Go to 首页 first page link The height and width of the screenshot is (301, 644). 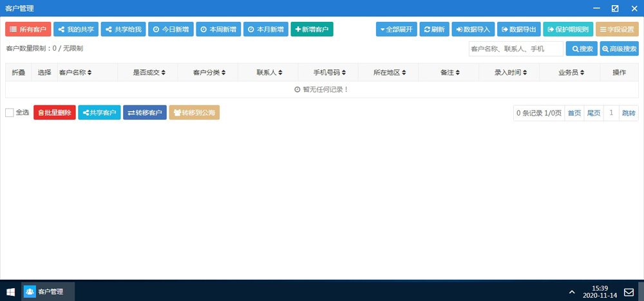[x=574, y=113]
